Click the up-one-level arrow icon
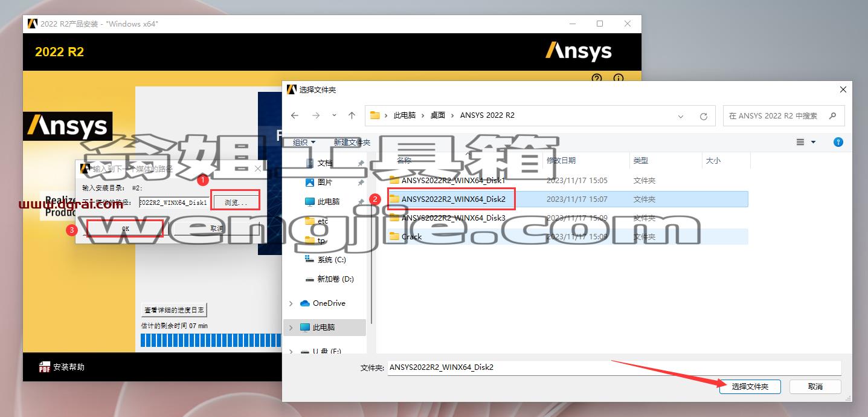 (x=352, y=115)
